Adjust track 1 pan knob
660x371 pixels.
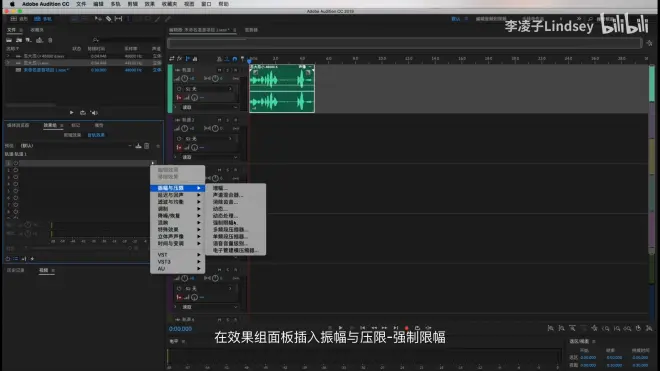215,79
